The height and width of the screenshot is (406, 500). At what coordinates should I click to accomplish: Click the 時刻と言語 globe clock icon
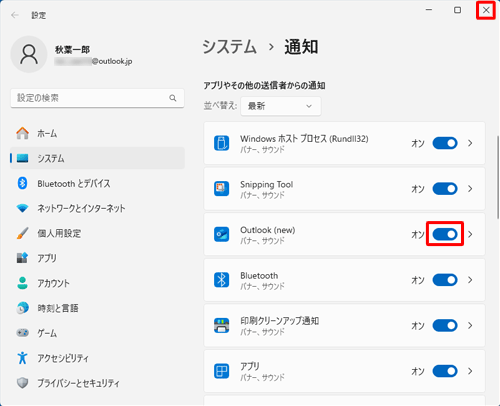point(22,308)
